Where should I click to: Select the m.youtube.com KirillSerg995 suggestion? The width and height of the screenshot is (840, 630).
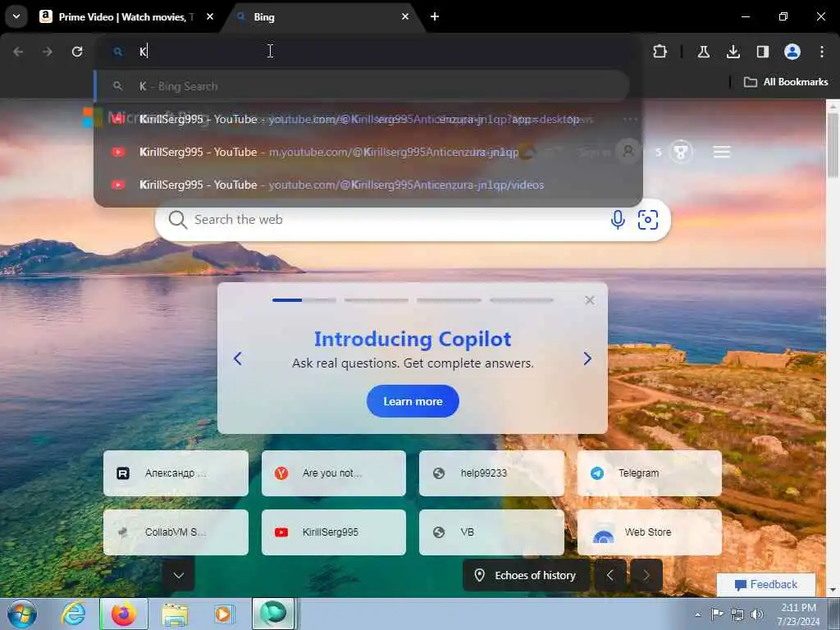368,152
